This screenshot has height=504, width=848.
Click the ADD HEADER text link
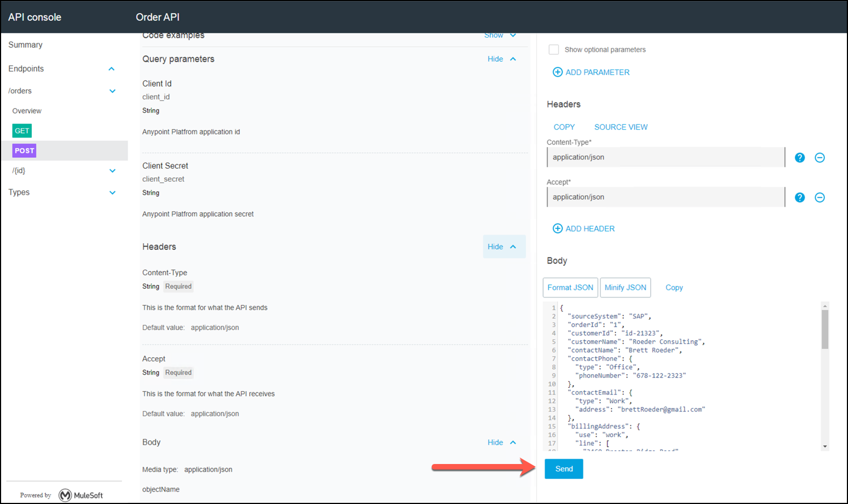pos(590,228)
